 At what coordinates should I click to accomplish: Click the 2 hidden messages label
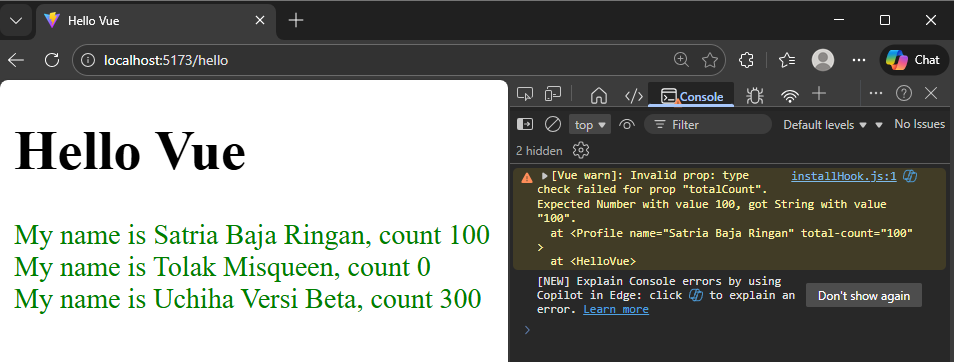pos(539,150)
